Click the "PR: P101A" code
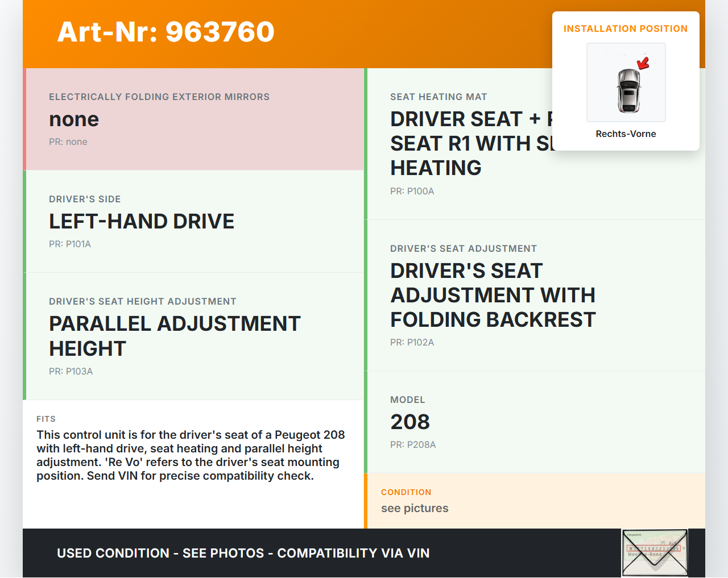The image size is (728, 578). tap(70, 244)
